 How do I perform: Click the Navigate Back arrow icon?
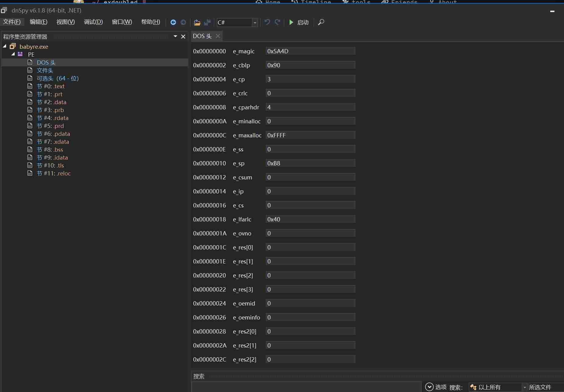point(173,22)
